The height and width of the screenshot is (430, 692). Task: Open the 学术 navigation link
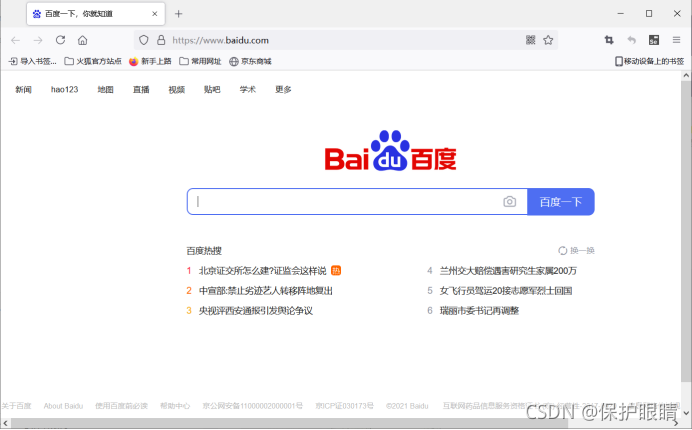click(x=248, y=90)
